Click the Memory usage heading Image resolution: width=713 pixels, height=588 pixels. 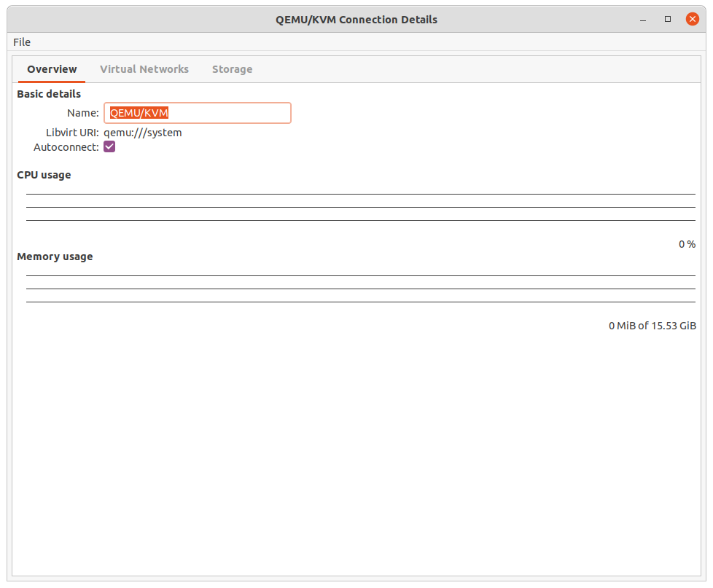click(x=55, y=256)
